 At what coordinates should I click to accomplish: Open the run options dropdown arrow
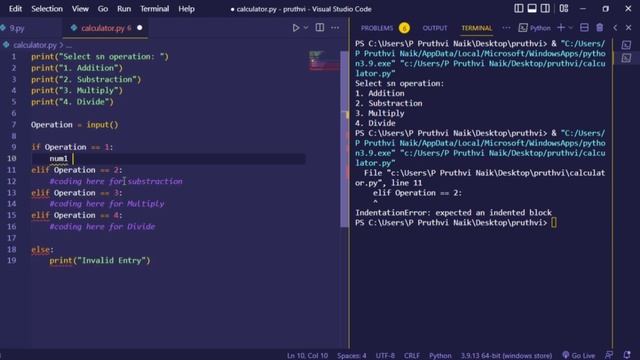(x=306, y=28)
